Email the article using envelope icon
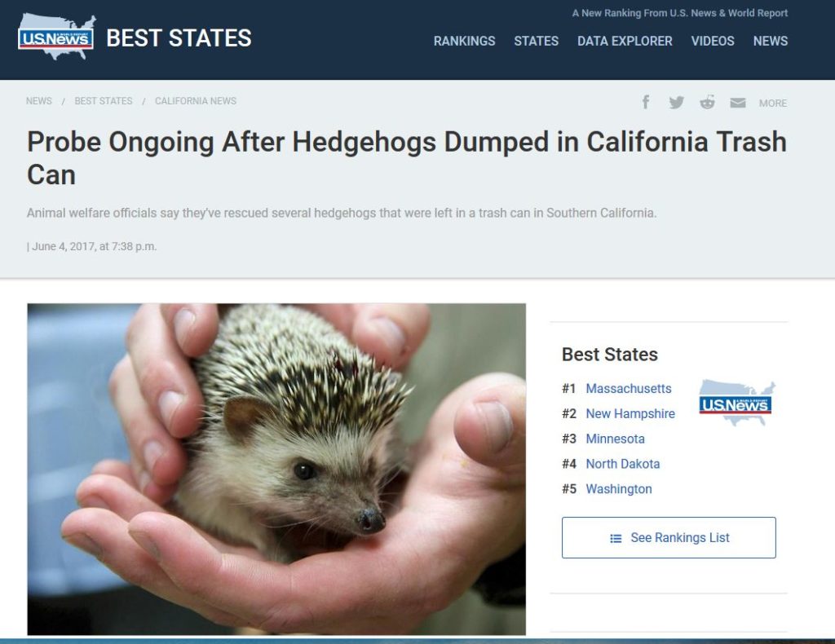The height and width of the screenshot is (644, 835). click(737, 103)
